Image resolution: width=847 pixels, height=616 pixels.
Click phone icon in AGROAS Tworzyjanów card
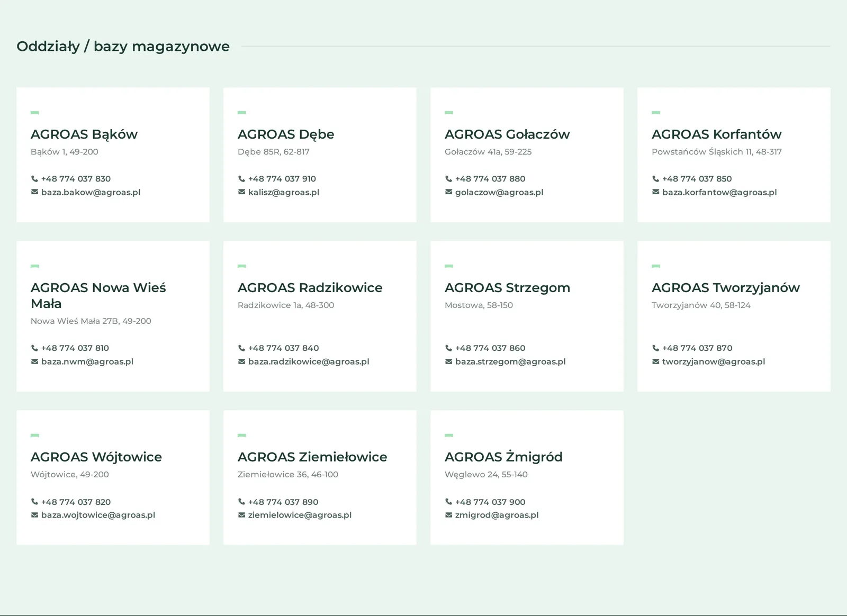coord(655,348)
